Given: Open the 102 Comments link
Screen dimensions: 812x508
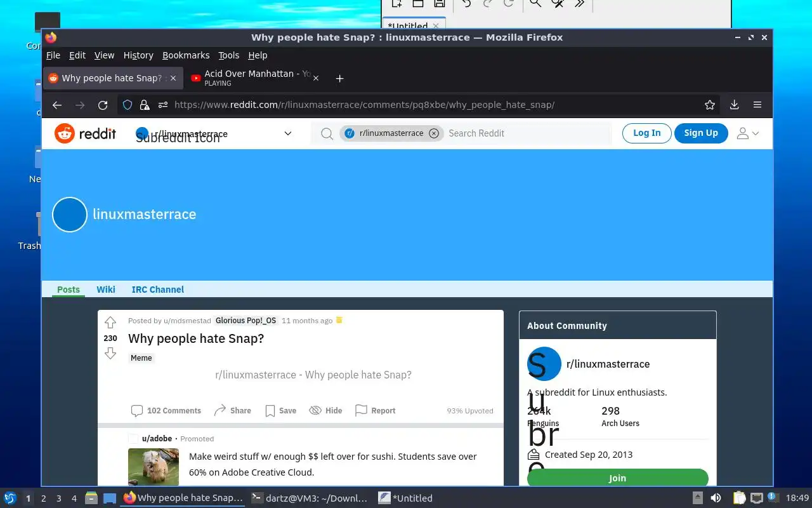Looking at the screenshot, I should pyautogui.click(x=166, y=411).
